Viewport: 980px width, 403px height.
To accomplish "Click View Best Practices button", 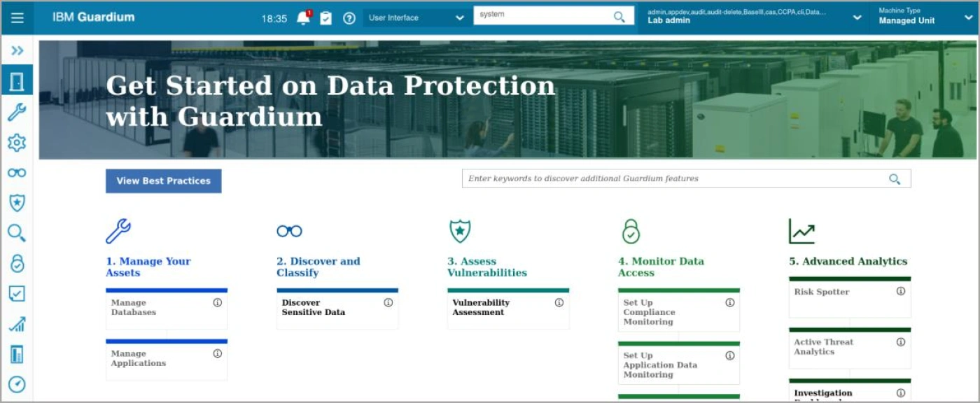I will (164, 181).
